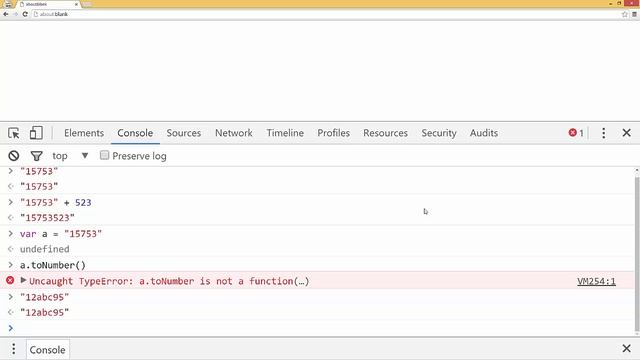Switch to the Security tab
Screen dimensions: 640x360
439,133
